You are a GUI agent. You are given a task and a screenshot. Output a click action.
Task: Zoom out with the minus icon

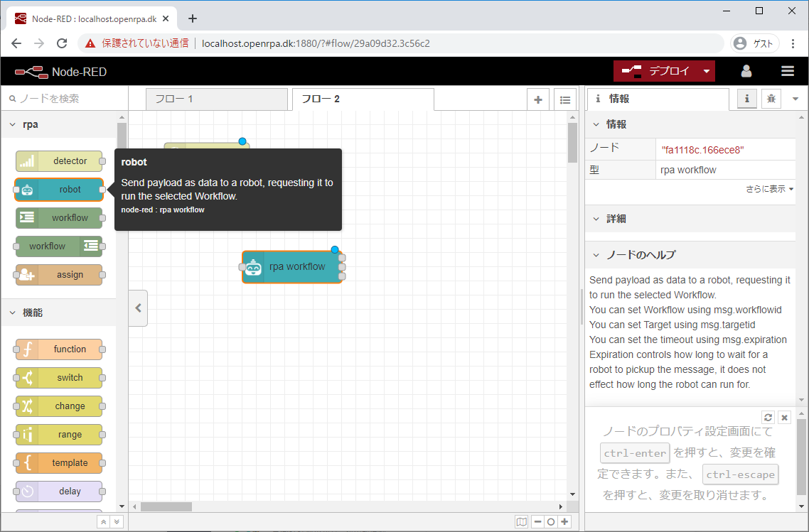[537, 521]
